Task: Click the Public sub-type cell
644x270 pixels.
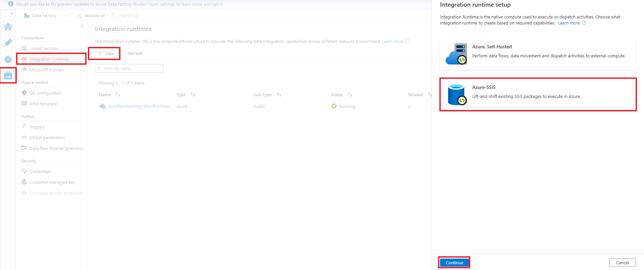Action: 259,107
